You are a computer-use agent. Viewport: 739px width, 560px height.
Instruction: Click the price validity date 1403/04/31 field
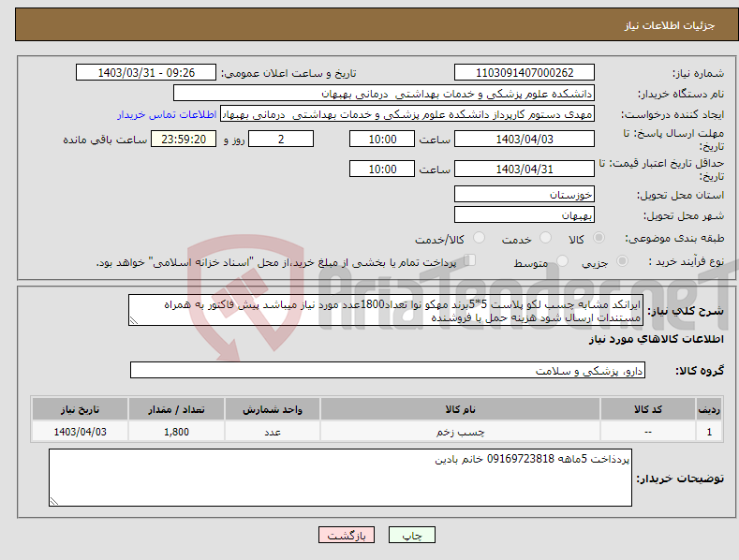point(525,169)
